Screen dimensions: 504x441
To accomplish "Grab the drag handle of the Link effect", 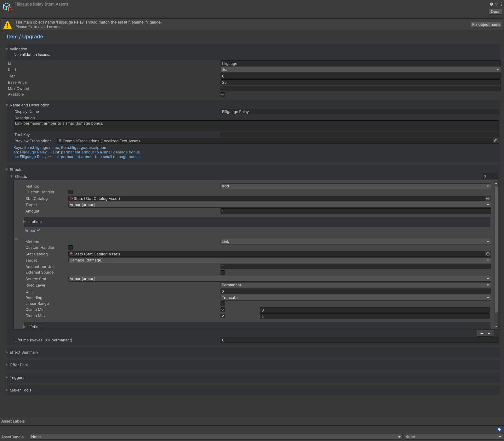I will pyautogui.click(x=16, y=239).
